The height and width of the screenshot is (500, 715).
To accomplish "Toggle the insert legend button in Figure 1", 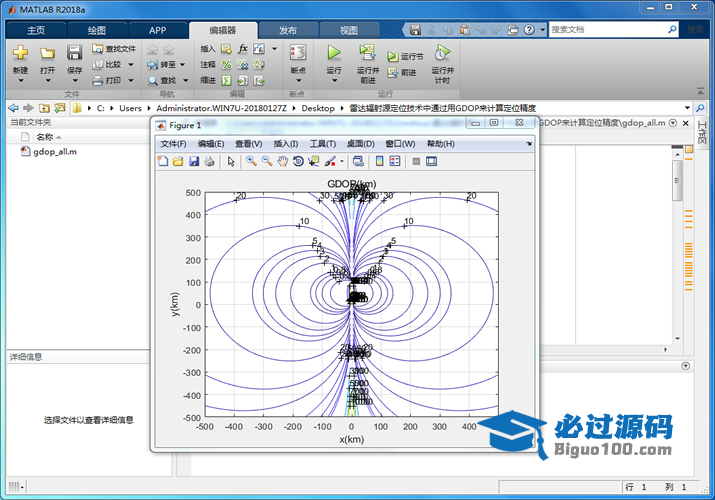I will 395,161.
